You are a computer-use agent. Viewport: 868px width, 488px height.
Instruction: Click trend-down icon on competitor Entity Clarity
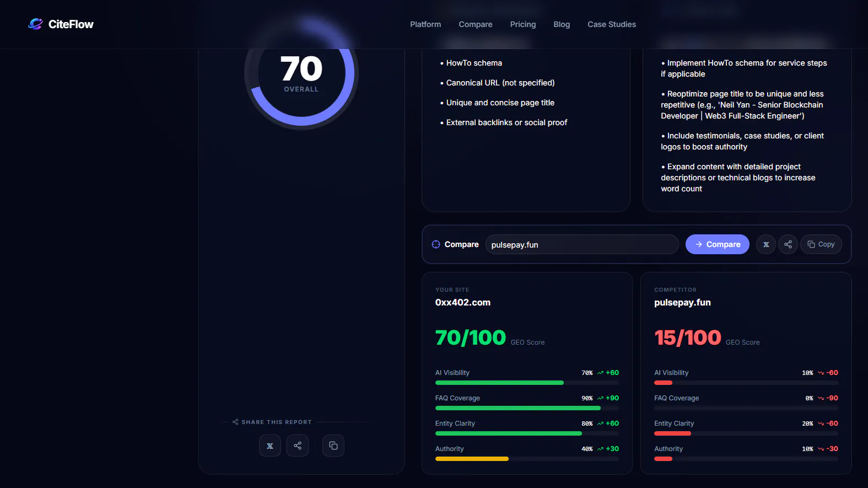point(821,423)
